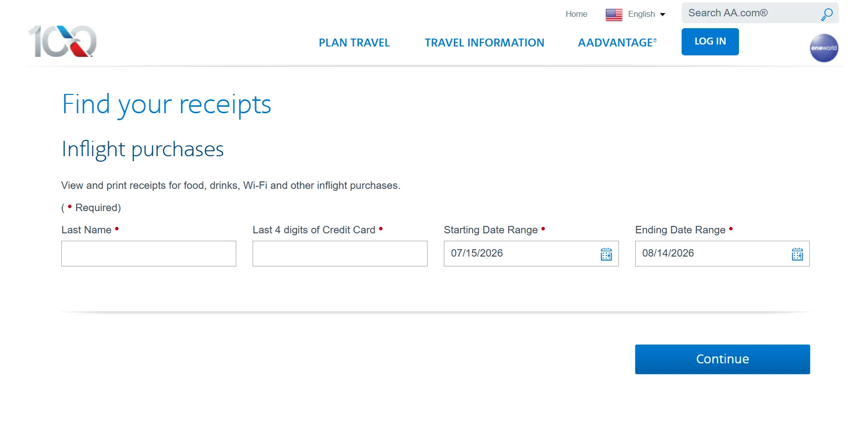This screenshot has height=439, width=868.
Task: Click the Find your receipts heading
Action: tap(167, 105)
